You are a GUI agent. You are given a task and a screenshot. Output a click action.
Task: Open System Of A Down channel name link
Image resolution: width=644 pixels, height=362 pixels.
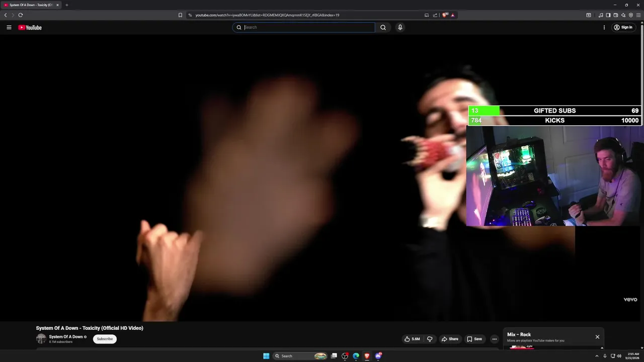click(x=66, y=337)
